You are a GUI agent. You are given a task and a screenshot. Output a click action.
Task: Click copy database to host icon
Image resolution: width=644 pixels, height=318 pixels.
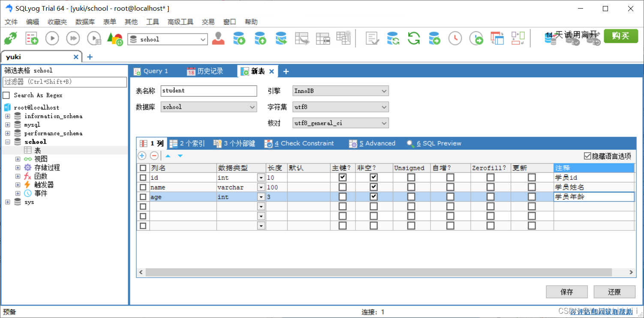[281, 39]
